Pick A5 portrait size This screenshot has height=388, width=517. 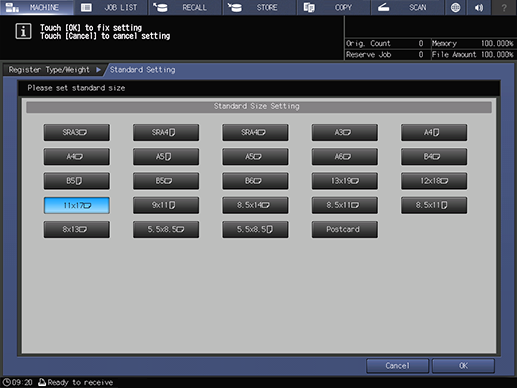pyautogui.click(x=166, y=157)
